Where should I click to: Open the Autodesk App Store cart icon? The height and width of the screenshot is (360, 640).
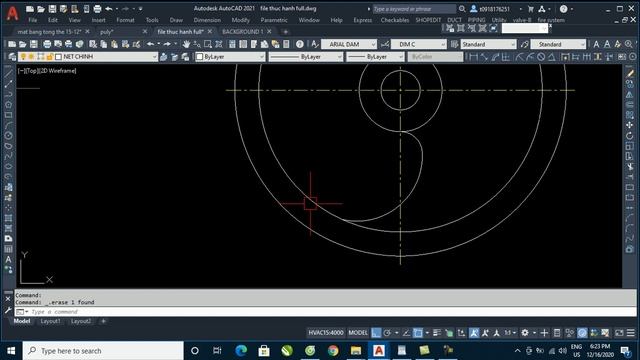coord(531,9)
